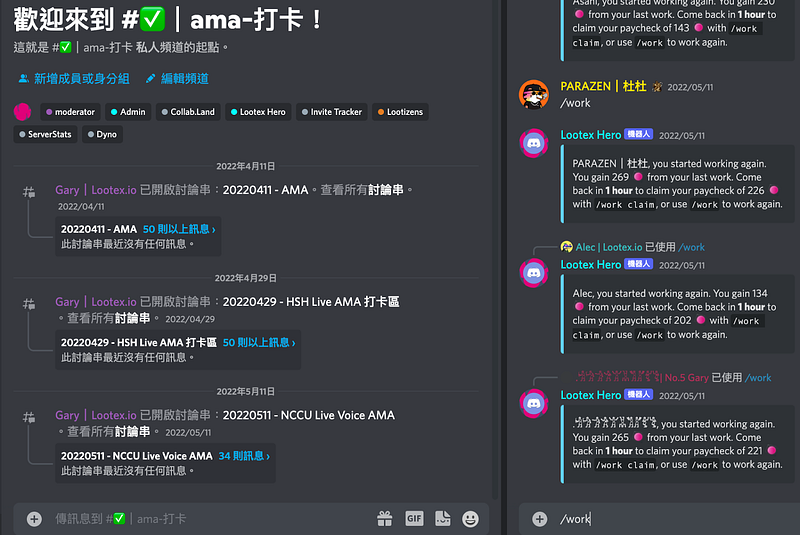
Task: Open the emoji picker smiley
Action: click(x=470, y=519)
